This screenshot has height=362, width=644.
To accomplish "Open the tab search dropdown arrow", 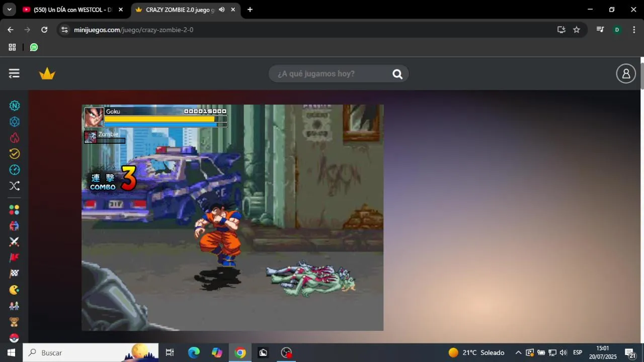I will pyautogui.click(x=9, y=10).
